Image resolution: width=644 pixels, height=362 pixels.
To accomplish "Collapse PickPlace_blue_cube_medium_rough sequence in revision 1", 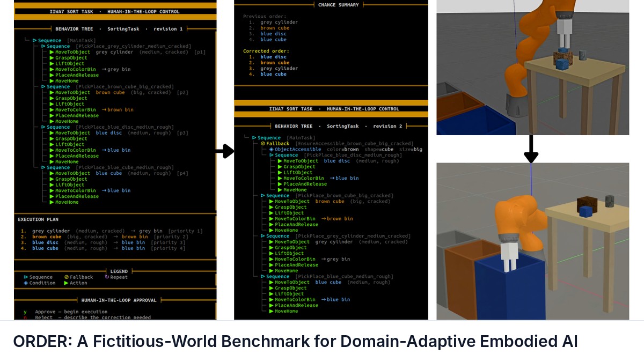I will pos(43,167).
